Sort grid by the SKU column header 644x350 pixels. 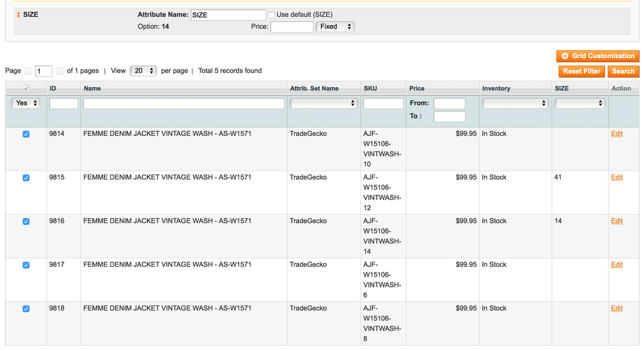tap(371, 88)
